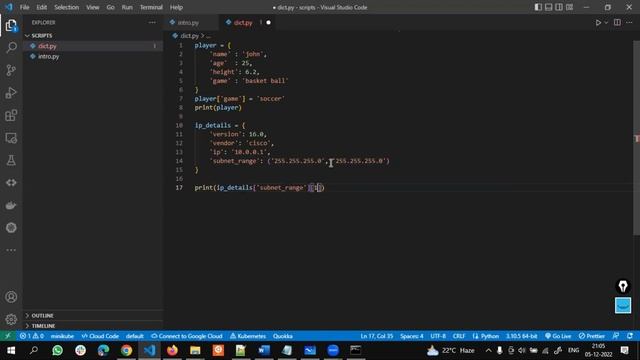Select Python language mode
640x360 pixels.
(x=489, y=336)
